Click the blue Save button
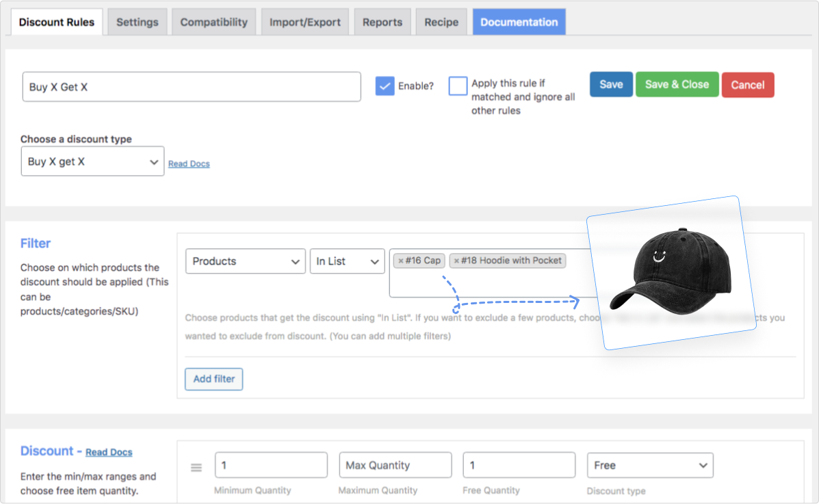The image size is (819, 504). pos(611,85)
